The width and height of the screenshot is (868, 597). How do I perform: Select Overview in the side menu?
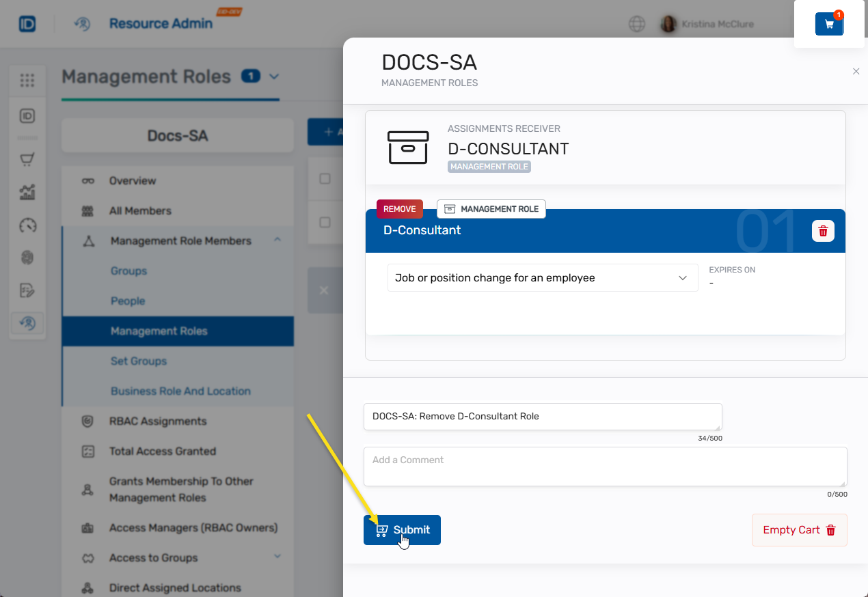click(133, 181)
